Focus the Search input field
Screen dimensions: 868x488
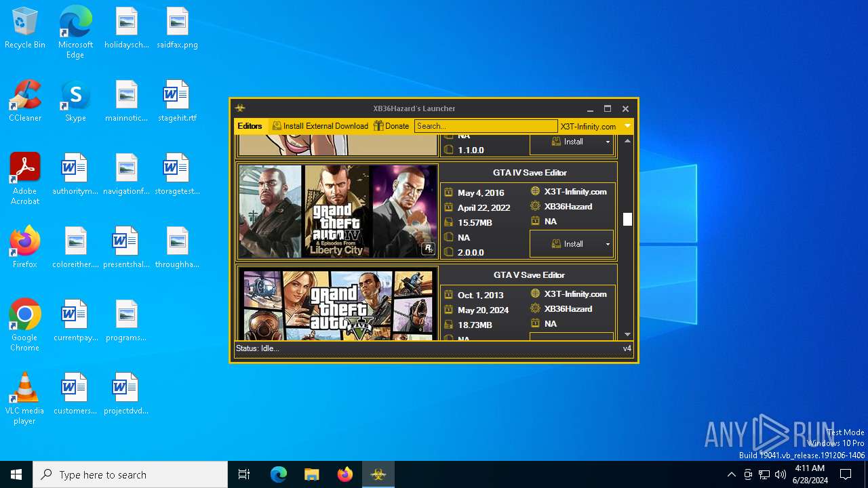tap(486, 126)
